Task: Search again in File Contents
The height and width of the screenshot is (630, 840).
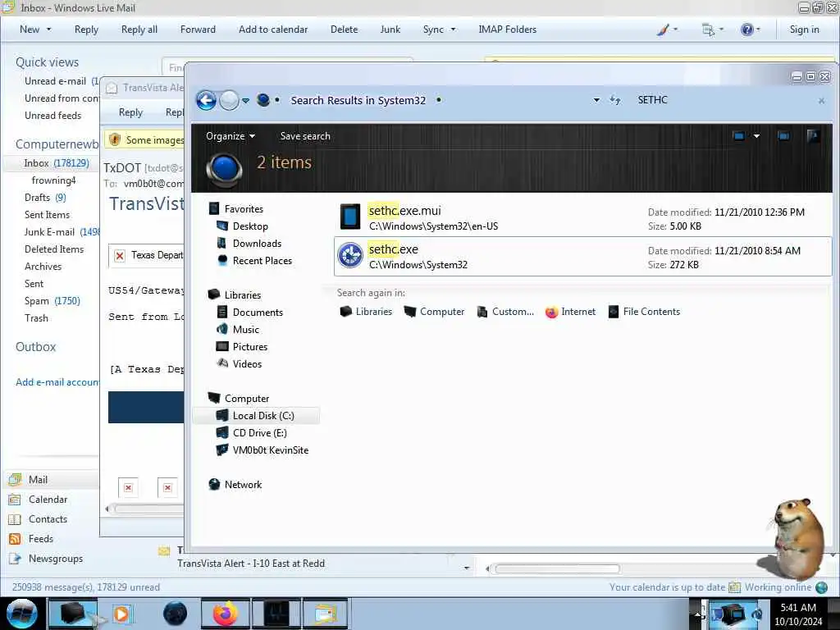Action: tap(645, 312)
